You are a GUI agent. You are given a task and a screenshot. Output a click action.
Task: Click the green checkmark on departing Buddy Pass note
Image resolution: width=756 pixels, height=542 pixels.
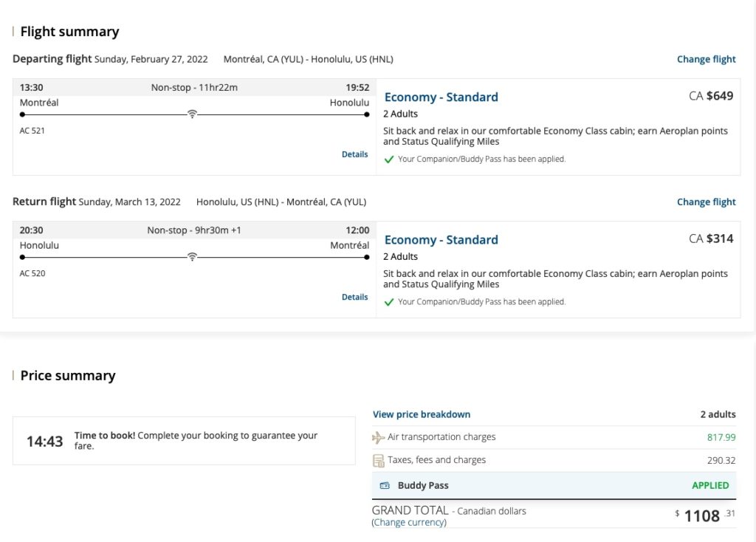tap(389, 159)
